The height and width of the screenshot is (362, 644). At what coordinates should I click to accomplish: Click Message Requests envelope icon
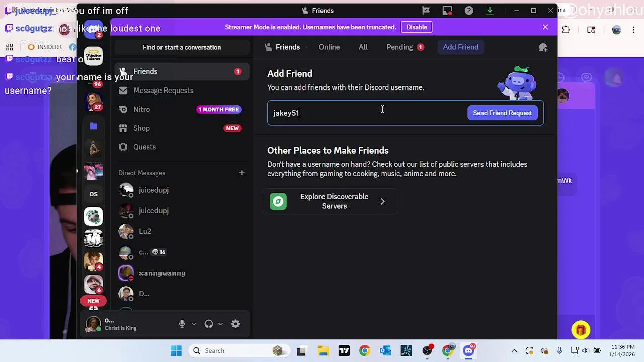click(123, 90)
